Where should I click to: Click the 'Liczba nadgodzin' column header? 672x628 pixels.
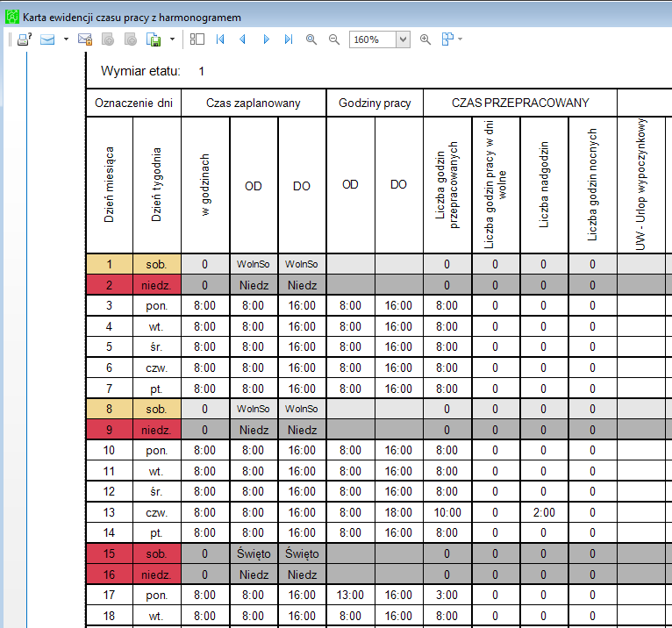coord(544,185)
